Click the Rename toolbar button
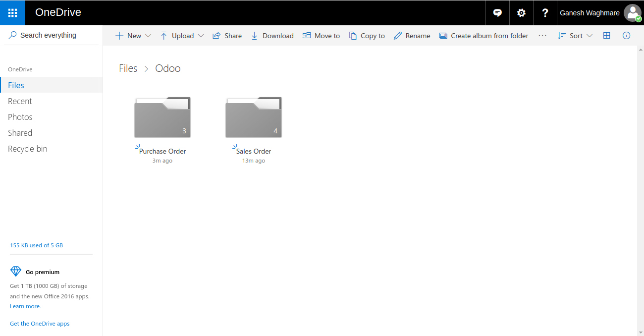This screenshot has height=336, width=644. pyautogui.click(x=412, y=36)
